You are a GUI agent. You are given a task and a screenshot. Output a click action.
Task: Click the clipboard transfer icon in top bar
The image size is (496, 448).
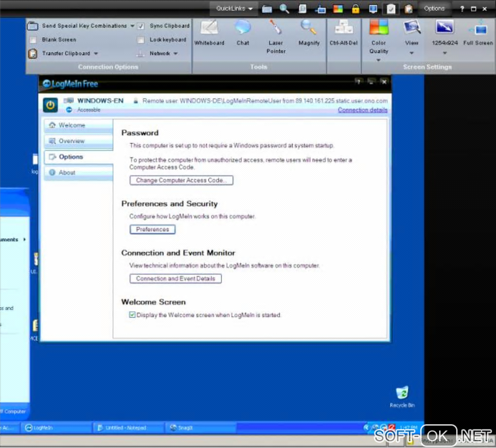click(x=408, y=9)
